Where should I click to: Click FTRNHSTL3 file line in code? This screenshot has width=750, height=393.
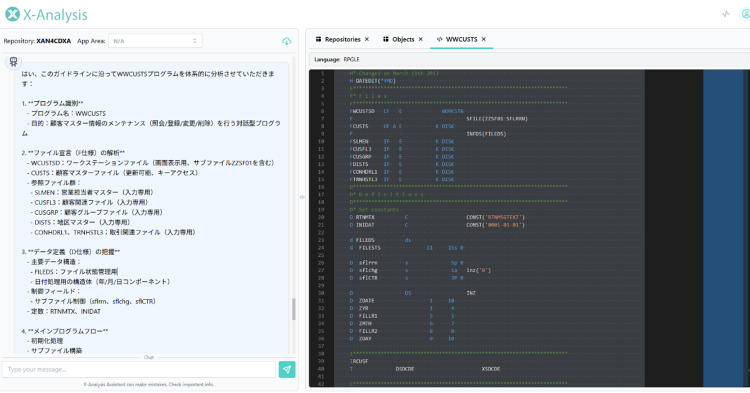(402, 179)
